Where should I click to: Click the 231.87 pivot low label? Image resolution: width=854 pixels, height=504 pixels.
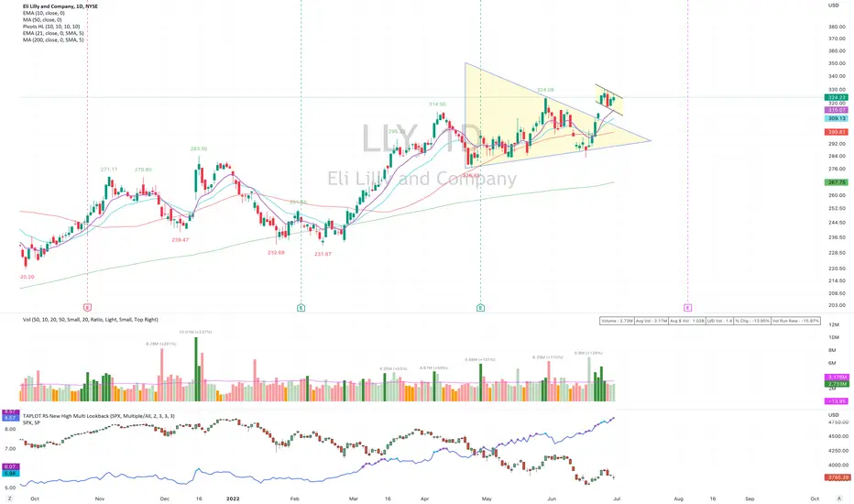pyautogui.click(x=323, y=254)
